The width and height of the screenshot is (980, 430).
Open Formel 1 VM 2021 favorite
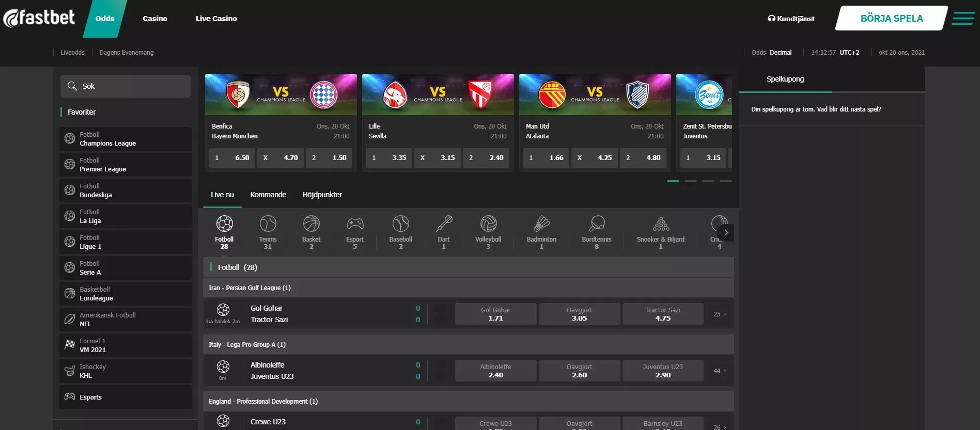126,345
